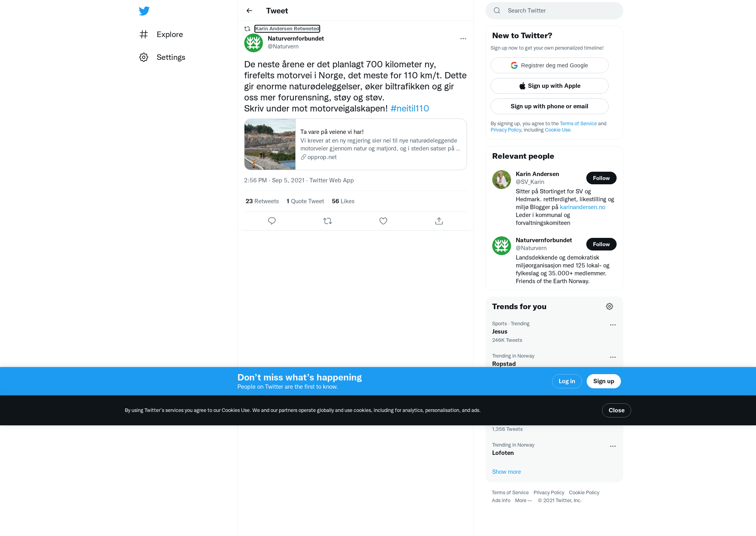Open the opprop.net link card thumbnail
This screenshot has height=536, width=756.
pos(270,144)
